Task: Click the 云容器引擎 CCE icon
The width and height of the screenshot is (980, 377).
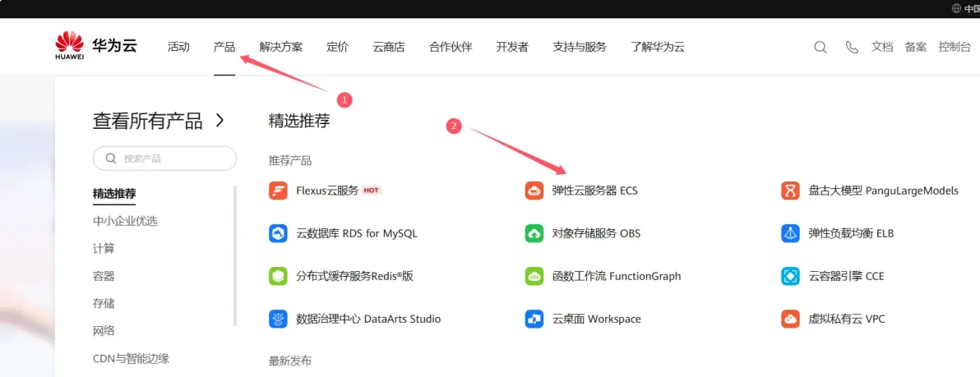Action: 791,276
